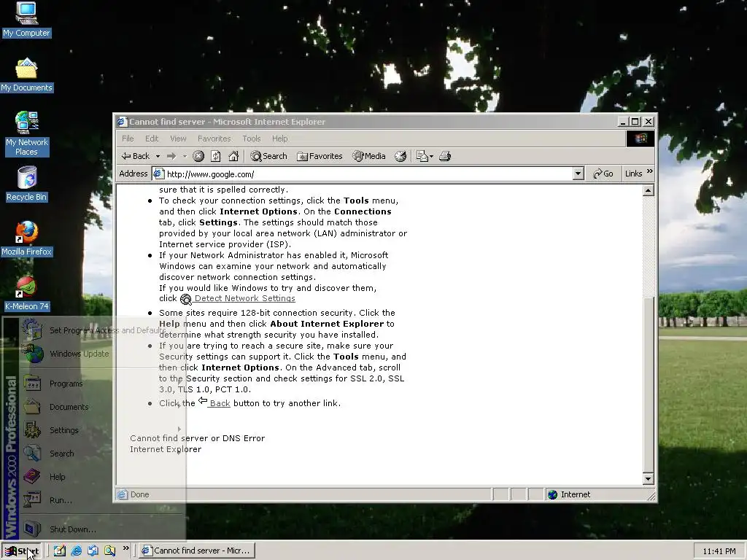Click the Internet zone status bar icon
The width and height of the screenshot is (747, 560).
[x=553, y=495]
